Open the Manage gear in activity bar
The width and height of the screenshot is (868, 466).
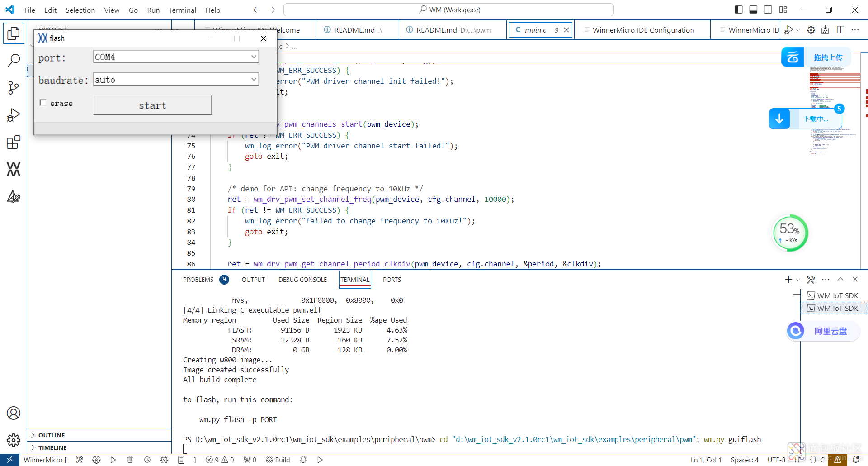tap(14, 440)
